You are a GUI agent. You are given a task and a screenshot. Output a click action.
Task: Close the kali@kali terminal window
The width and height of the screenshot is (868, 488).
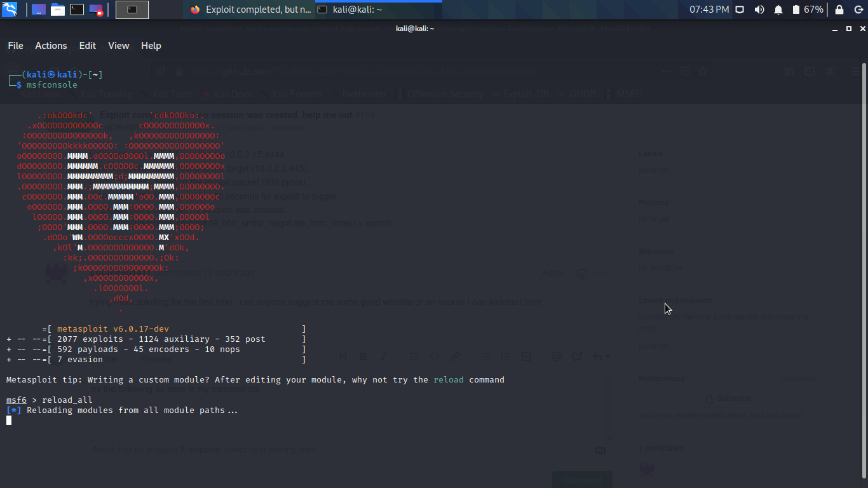pos(862,29)
